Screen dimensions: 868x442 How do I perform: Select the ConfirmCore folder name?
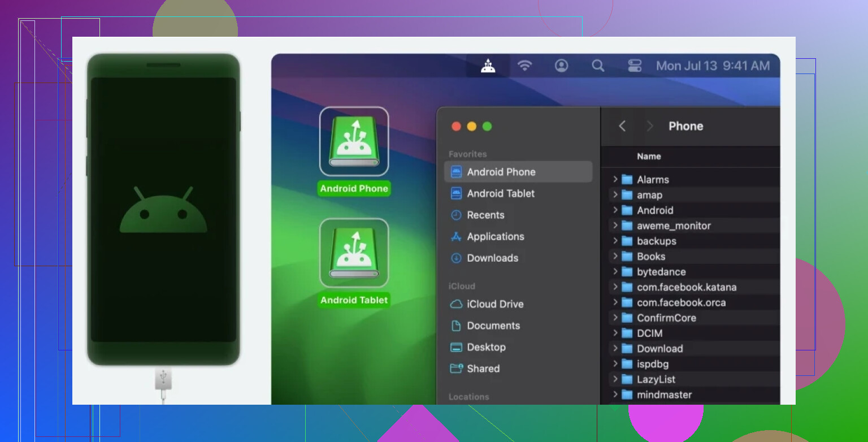(x=667, y=318)
